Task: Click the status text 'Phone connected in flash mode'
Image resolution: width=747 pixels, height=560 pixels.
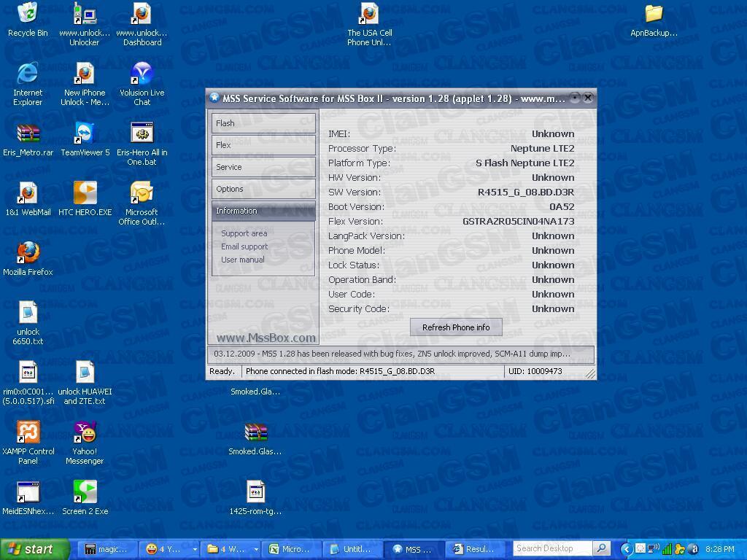Action: coord(340,371)
